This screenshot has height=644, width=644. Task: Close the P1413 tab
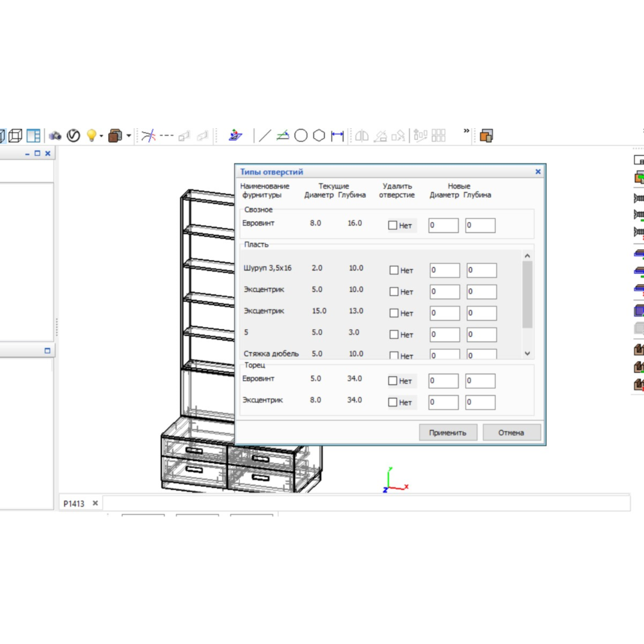[x=95, y=504]
